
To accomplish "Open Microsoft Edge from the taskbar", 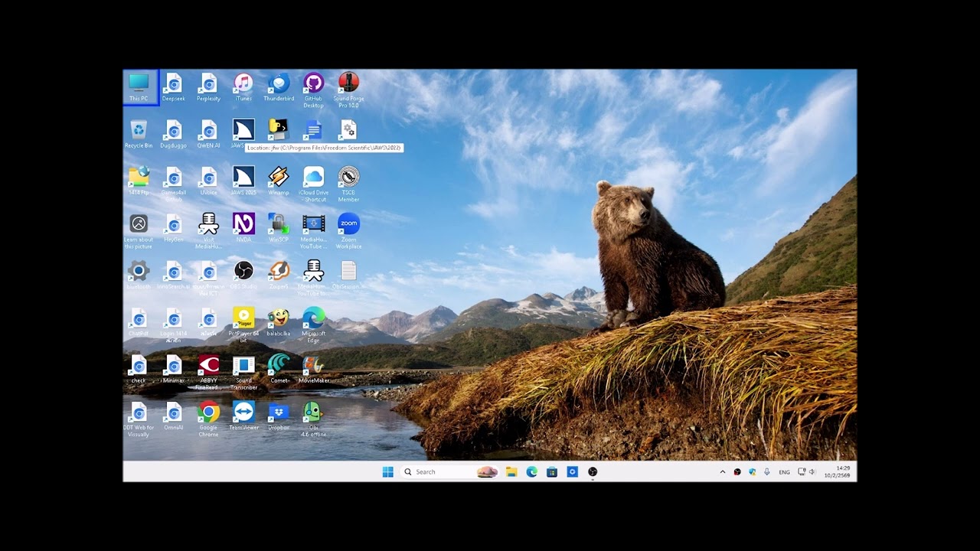I will click(x=532, y=472).
